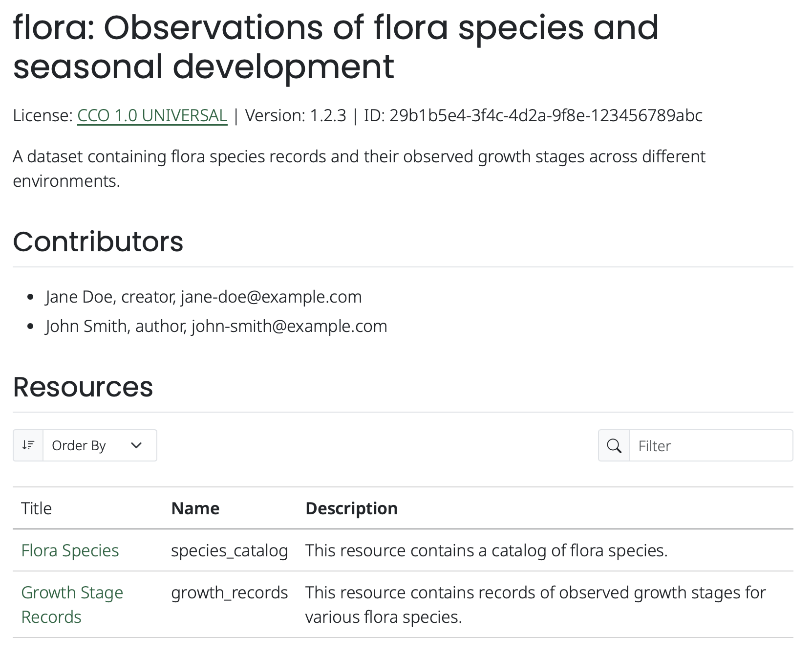Click the sort direction icon next to Order By
Image resolution: width=812 pixels, height=659 pixels.
click(28, 445)
